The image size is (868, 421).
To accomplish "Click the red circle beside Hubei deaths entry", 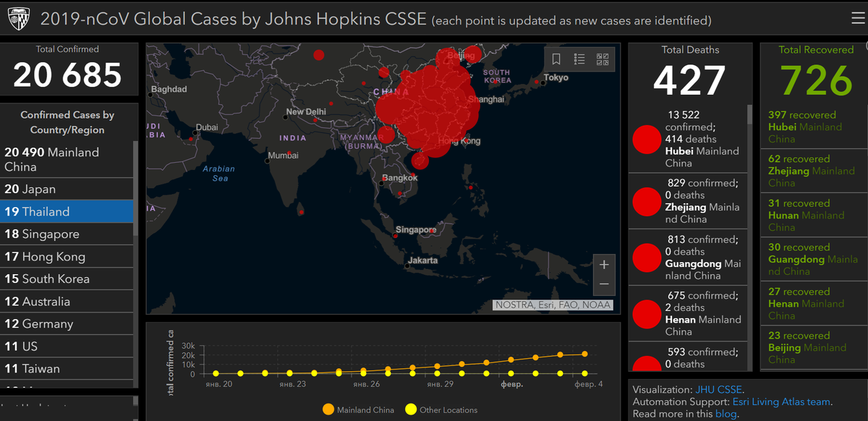I will [647, 139].
